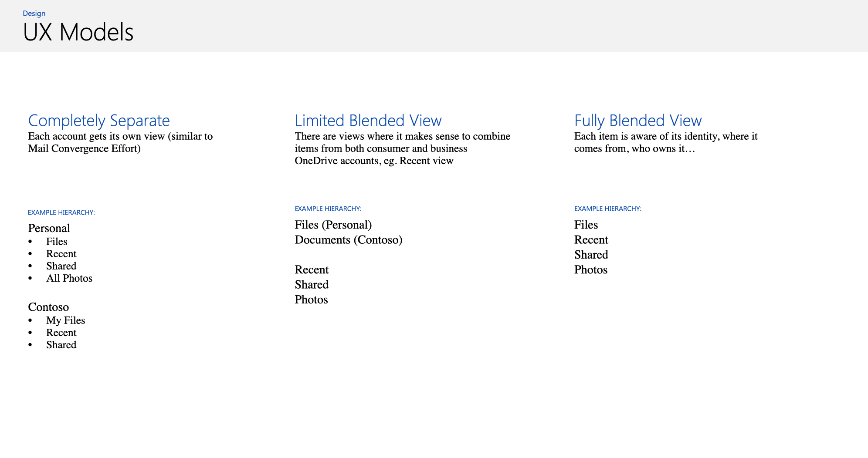This screenshot has height=458, width=868.
Task: Click the All Photos bullet item
Action: [69, 278]
